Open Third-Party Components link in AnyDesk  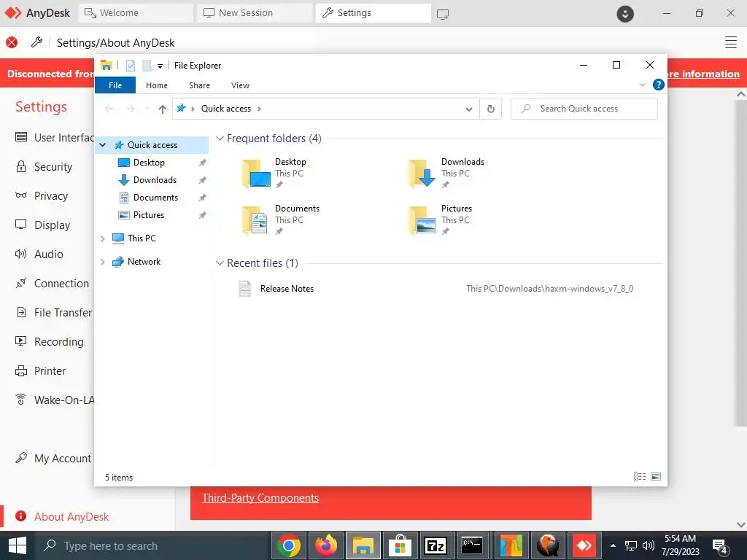(260, 497)
